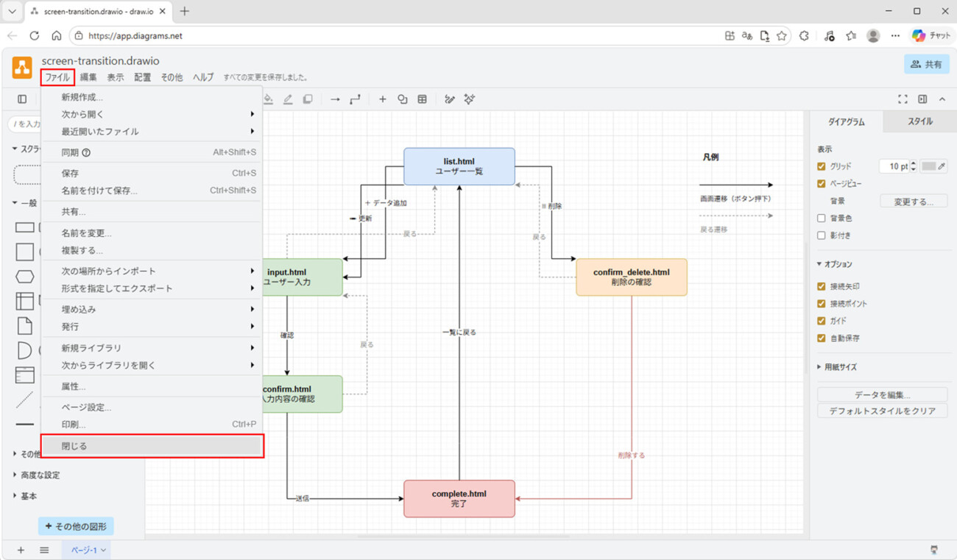Image resolution: width=957 pixels, height=560 pixels.
Task: Enable the 背景色 checkbox
Action: (x=822, y=219)
